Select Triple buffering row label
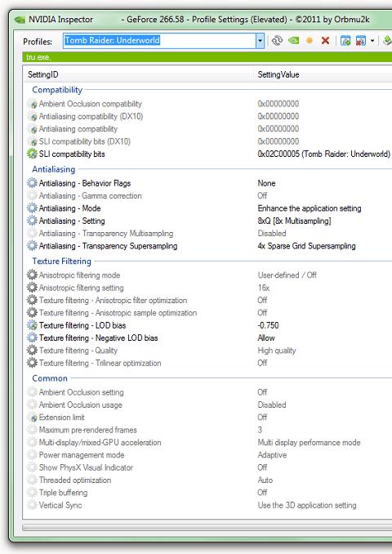 coord(63,493)
